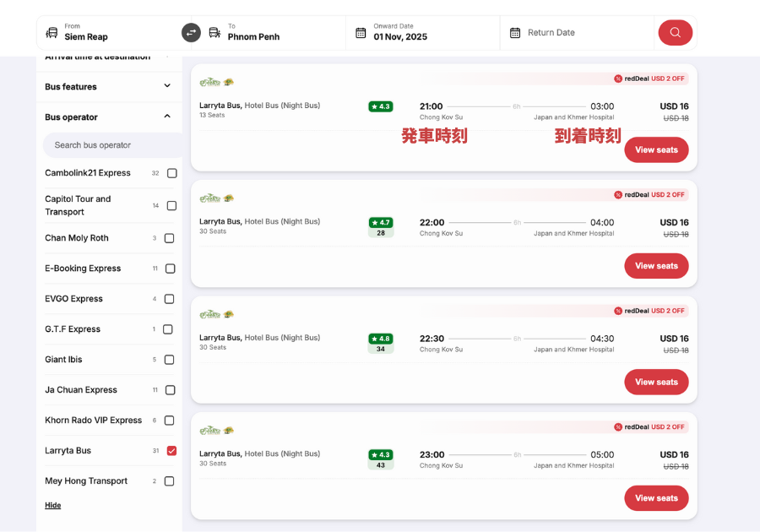Click the Hide link under operators

(x=53, y=505)
